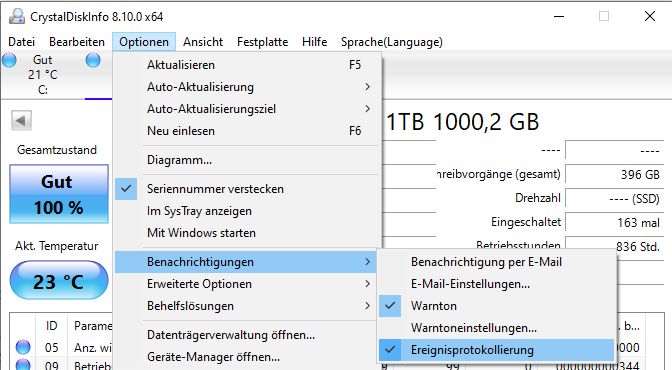Open the Bearbeiten menu
The height and width of the screenshot is (370, 672).
click(77, 42)
